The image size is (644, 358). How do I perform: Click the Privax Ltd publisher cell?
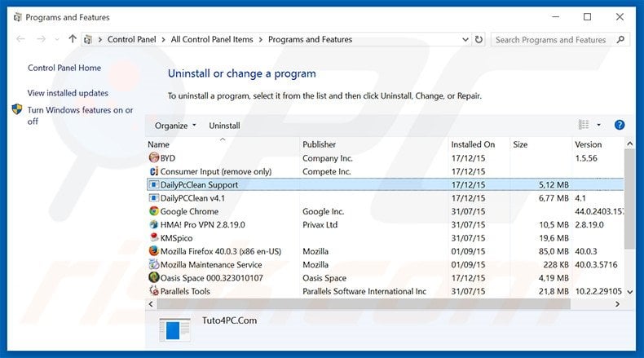coord(320,225)
